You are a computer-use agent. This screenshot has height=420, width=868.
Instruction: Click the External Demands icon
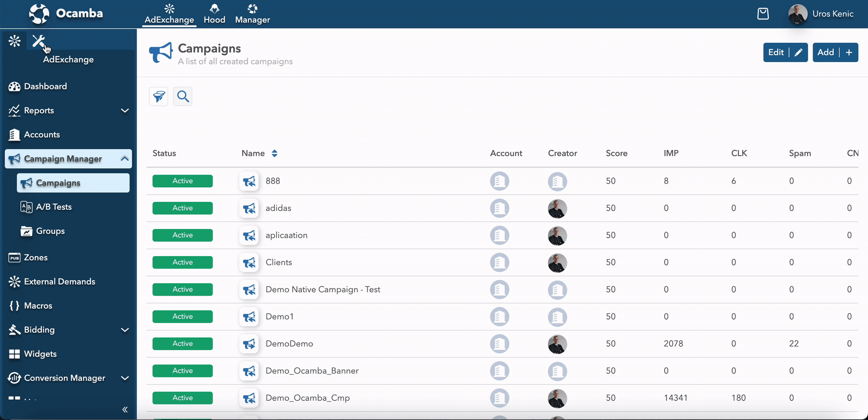[x=15, y=281]
